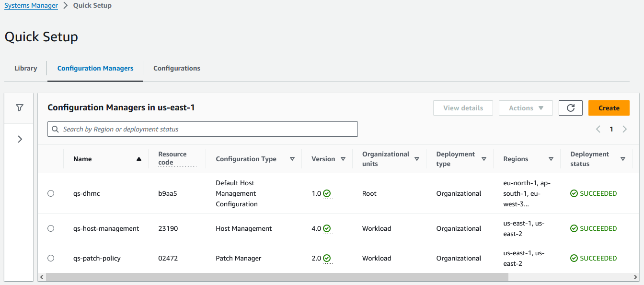Click the previous page arrow

(598, 129)
